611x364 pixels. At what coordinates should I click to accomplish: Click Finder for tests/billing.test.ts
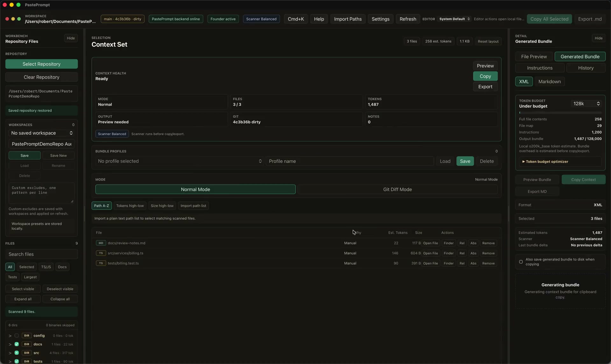(x=448, y=263)
